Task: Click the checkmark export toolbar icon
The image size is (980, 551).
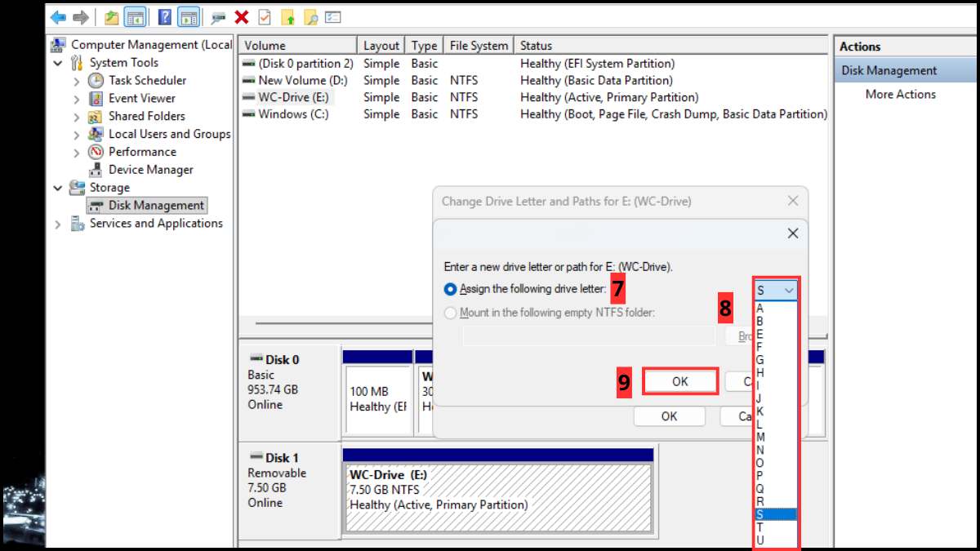Action: coord(264,16)
